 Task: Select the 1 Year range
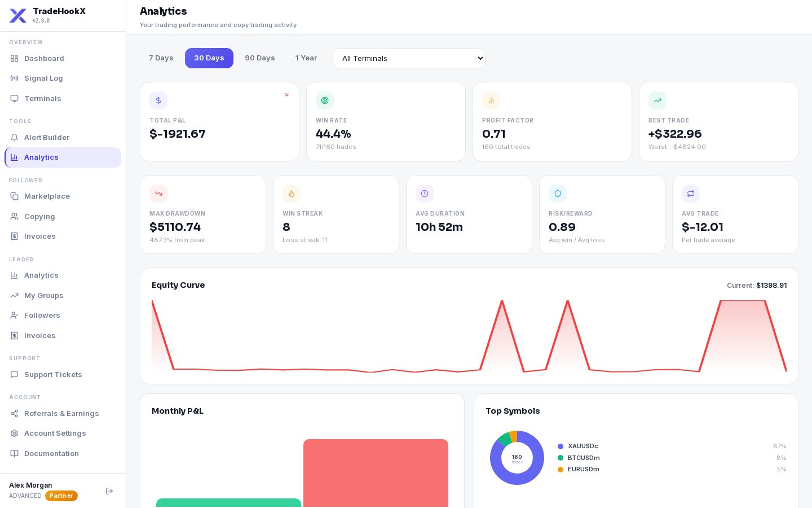point(306,58)
